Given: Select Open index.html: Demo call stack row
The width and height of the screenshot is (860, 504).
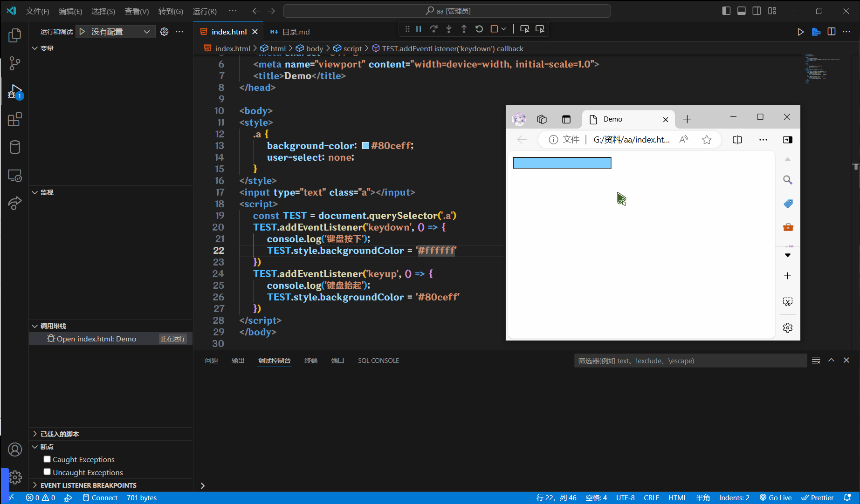Looking at the screenshot, I should tap(111, 339).
